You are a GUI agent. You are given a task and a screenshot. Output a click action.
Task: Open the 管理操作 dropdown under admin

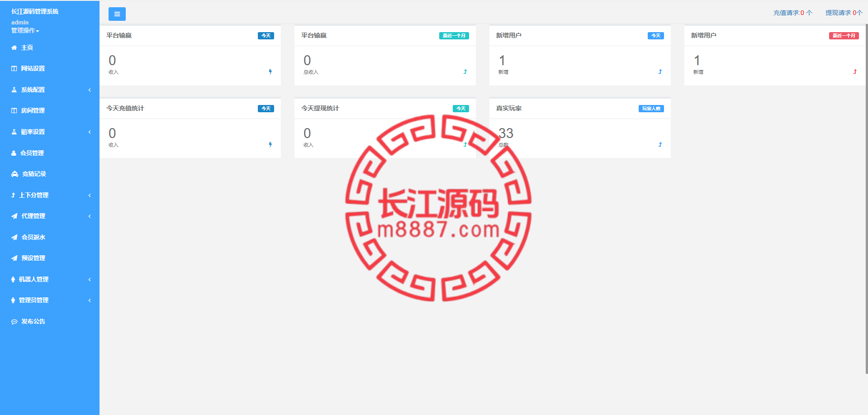(x=25, y=30)
